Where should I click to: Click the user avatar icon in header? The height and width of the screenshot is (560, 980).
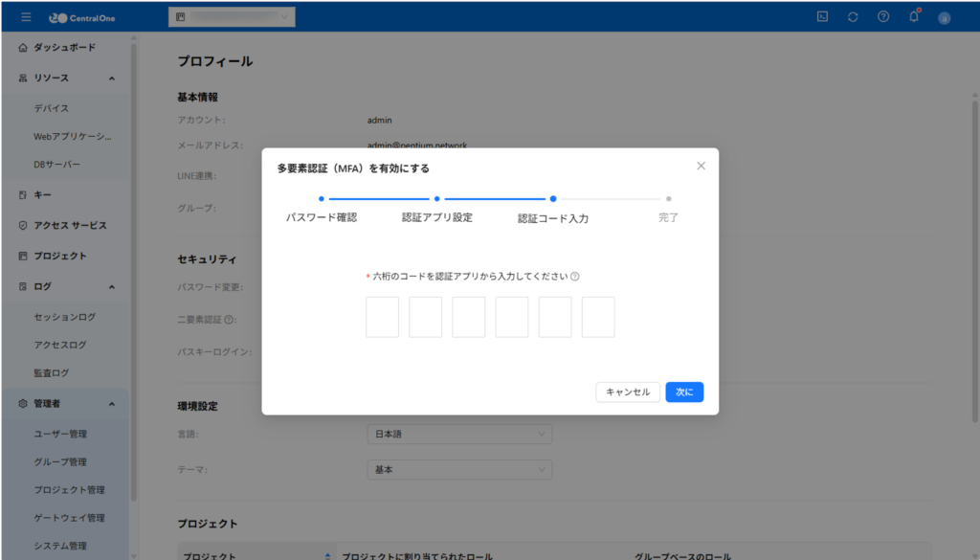[944, 17]
